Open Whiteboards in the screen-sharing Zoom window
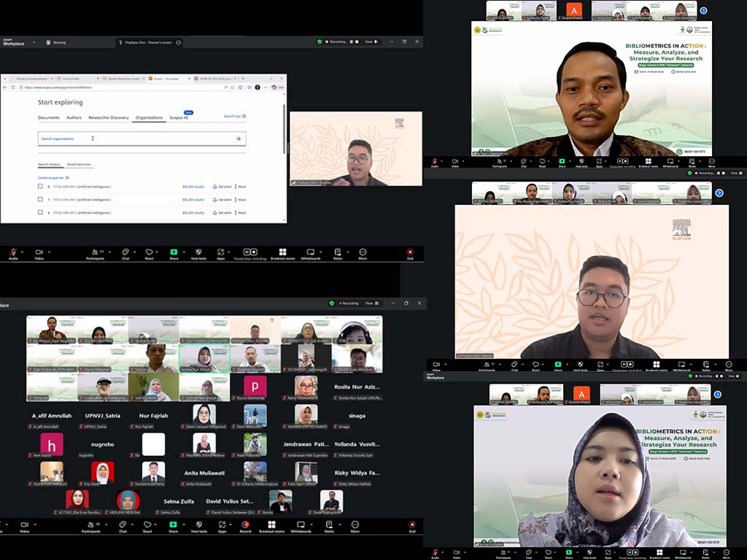Screen dimensions: 747x560 (310, 254)
